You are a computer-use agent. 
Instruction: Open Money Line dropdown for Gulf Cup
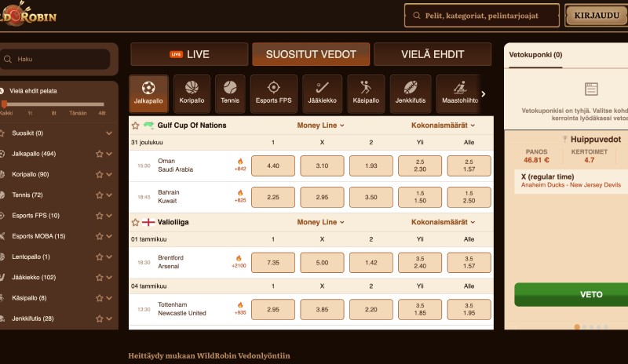320,126
